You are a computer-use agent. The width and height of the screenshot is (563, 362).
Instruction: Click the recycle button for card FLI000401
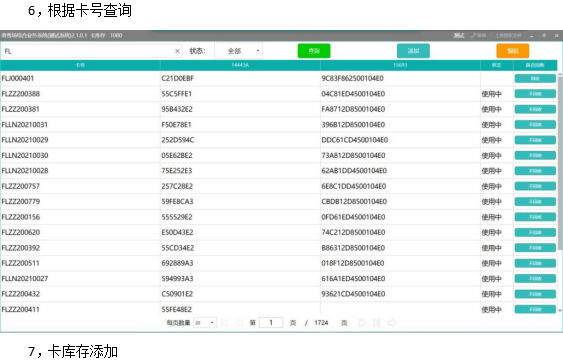click(535, 78)
